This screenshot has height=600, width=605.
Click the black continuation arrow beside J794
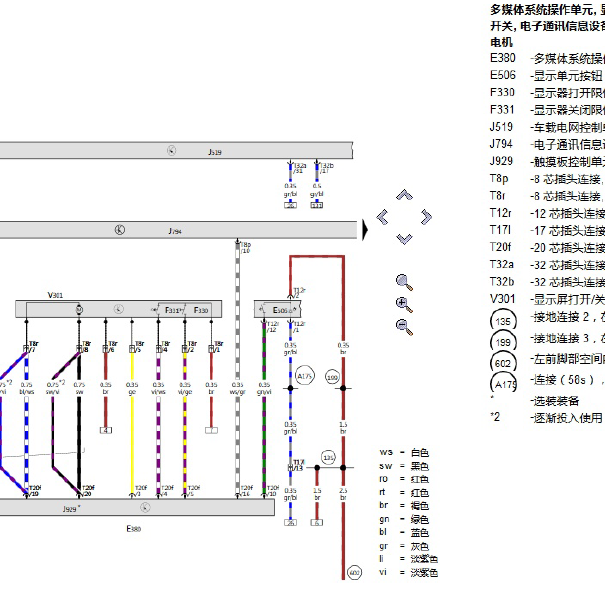point(365,230)
